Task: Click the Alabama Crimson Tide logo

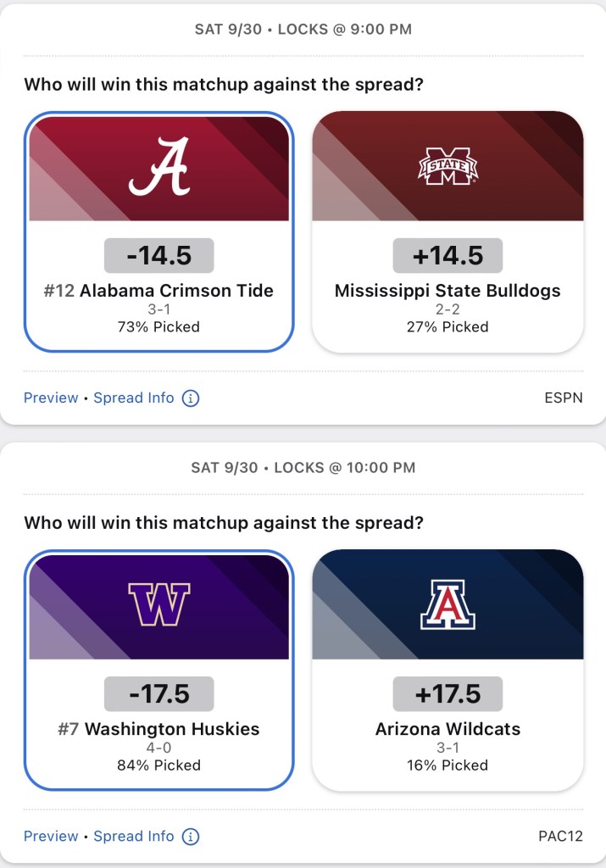Action: click(158, 166)
